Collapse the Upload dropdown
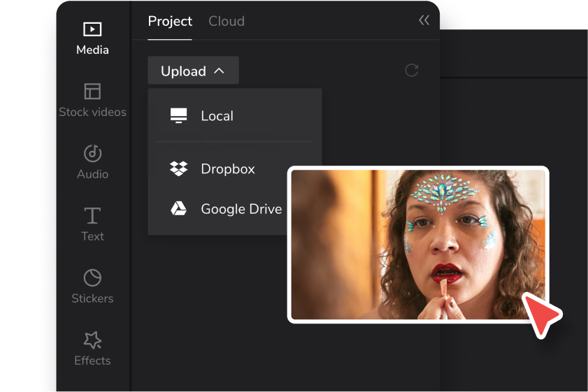This screenshot has width=588, height=392. [193, 71]
